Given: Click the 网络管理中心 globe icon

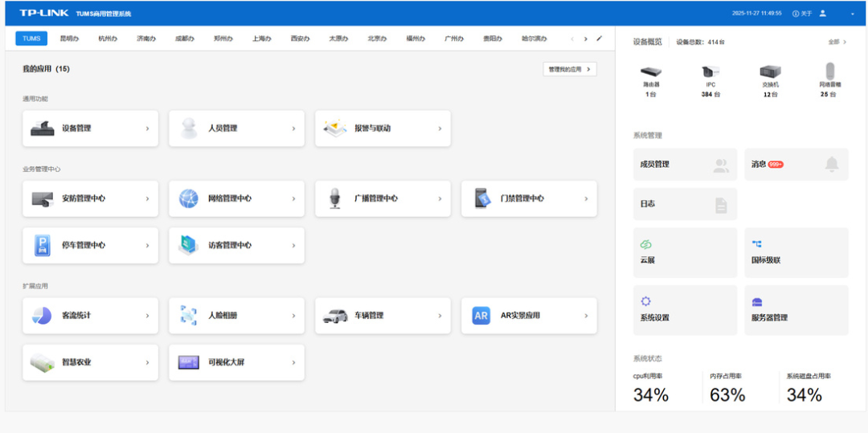Looking at the screenshot, I should (x=189, y=198).
